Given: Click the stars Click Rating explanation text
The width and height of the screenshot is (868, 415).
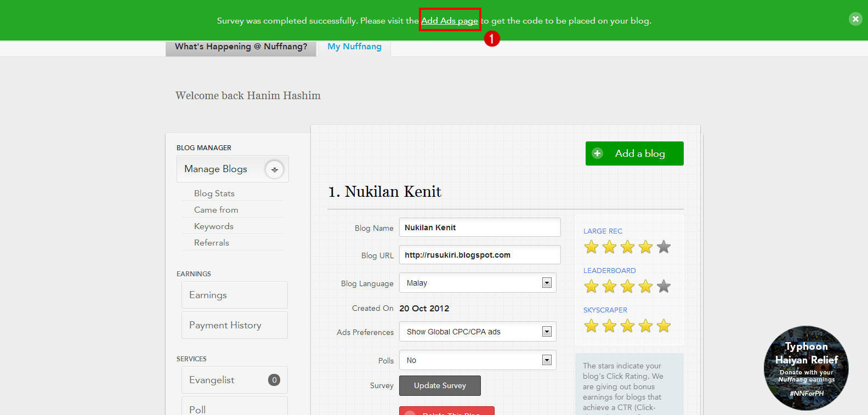Looking at the screenshot, I should (624, 387).
